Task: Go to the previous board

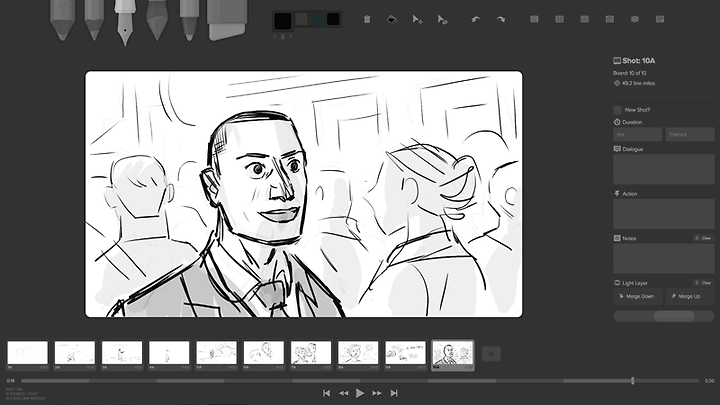Action: (343, 393)
